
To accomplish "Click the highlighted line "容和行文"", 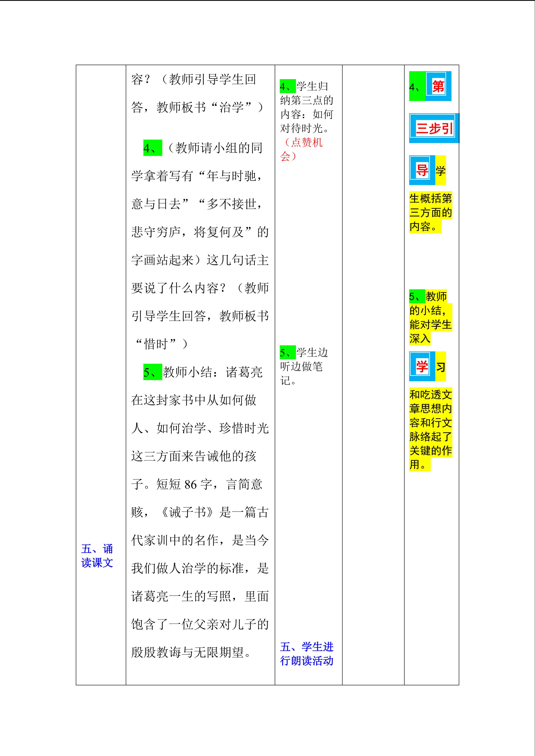I will [x=431, y=422].
